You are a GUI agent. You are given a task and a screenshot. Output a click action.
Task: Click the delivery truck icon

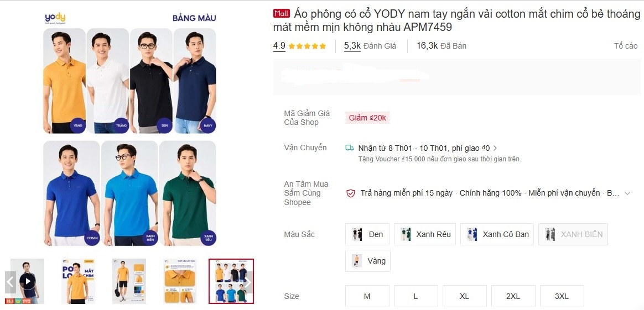click(350, 148)
